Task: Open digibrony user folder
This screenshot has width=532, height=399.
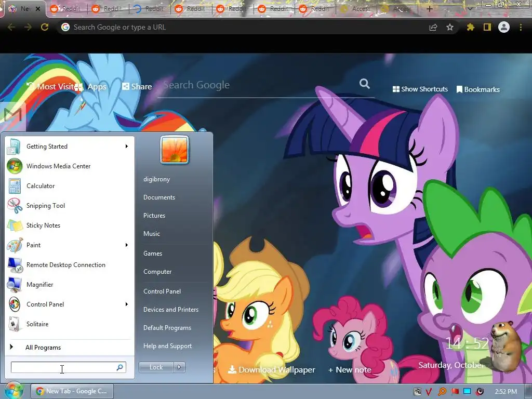Action: pyautogui.click(x=157, y=179)
